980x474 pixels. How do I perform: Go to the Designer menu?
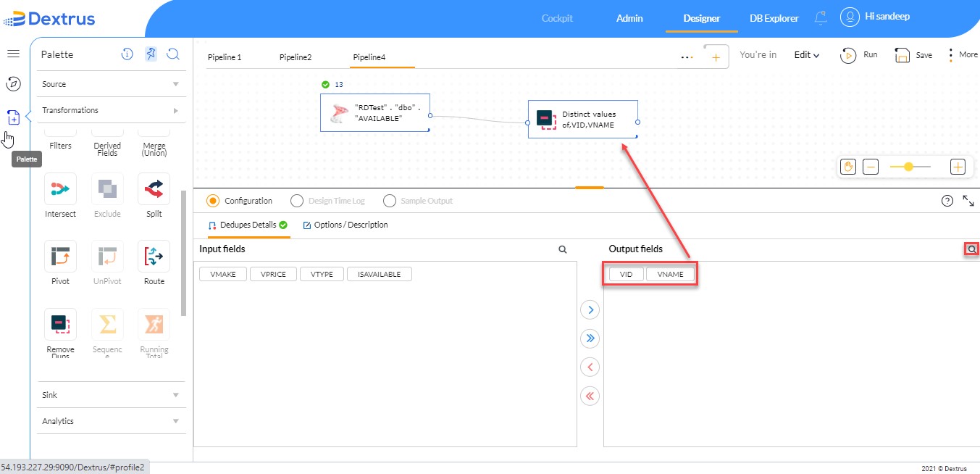[x=702, y=18]
